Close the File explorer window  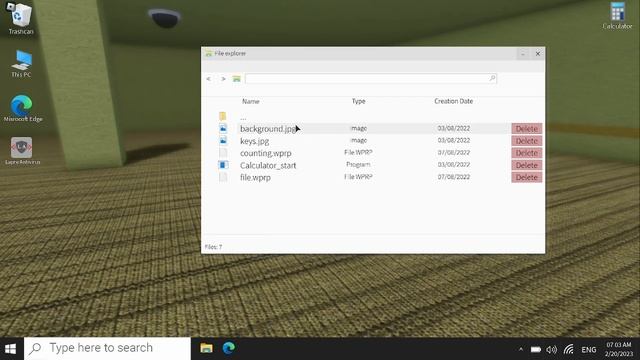coord(538,53)
